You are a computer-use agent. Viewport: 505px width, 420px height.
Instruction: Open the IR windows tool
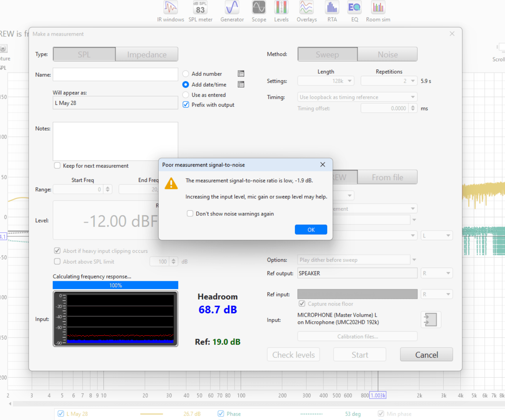(x=171, y=11)
